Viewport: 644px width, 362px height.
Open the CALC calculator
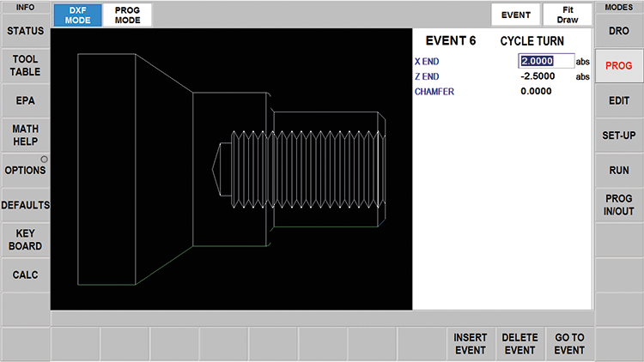pos(26,275)
